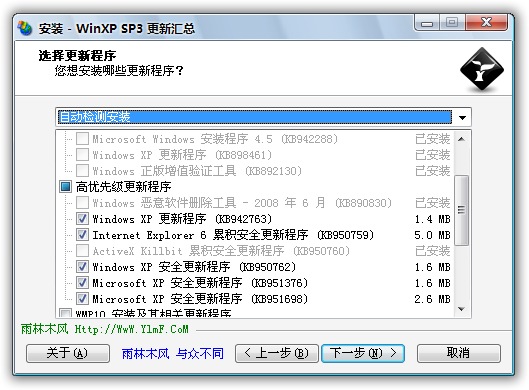Select the Internet Explorer 6 累积安全更新程序 row text
The image size is (529, 390).
click(233, 235)
